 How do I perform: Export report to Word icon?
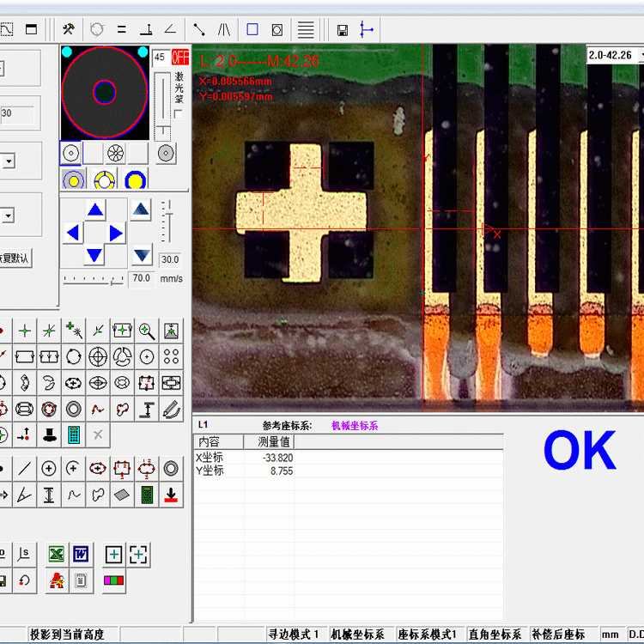(81, 554)
